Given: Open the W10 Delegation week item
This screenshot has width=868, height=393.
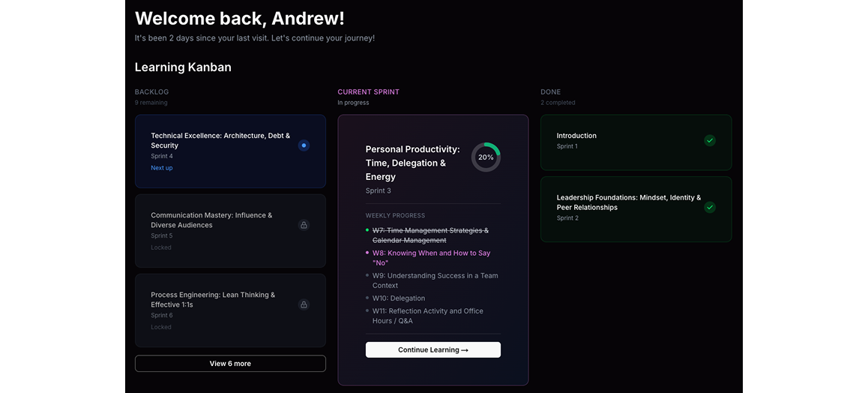Looking at the screenshot, I should coord(398,298).
